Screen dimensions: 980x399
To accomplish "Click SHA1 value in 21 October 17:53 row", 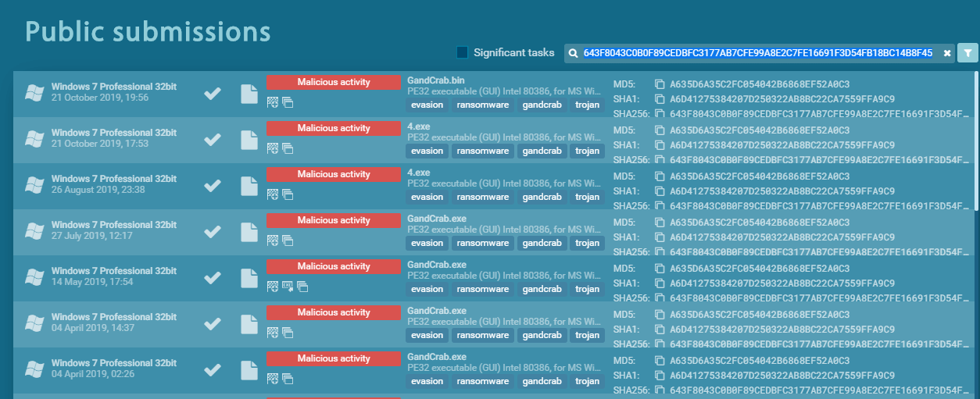I will tap(782, 145).
